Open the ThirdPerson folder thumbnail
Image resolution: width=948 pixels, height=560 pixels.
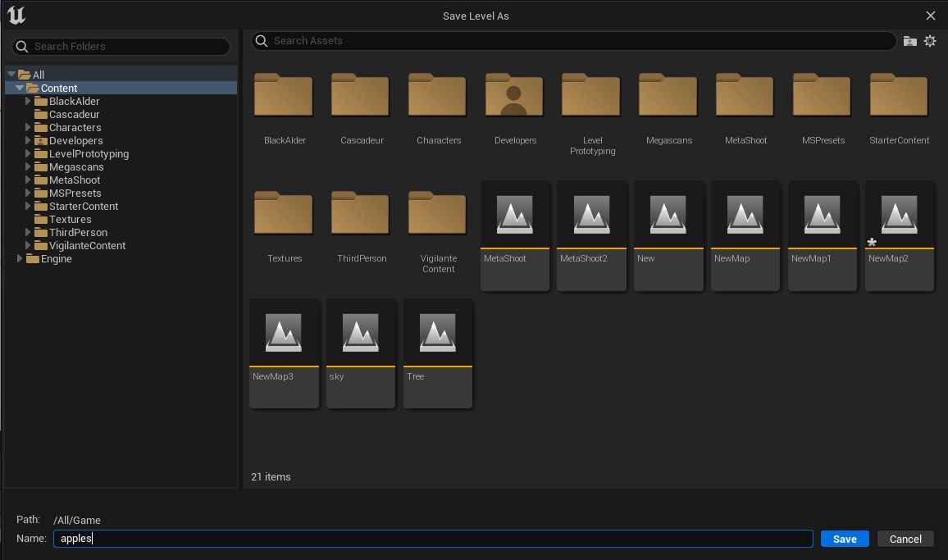(x=360, y=213)
